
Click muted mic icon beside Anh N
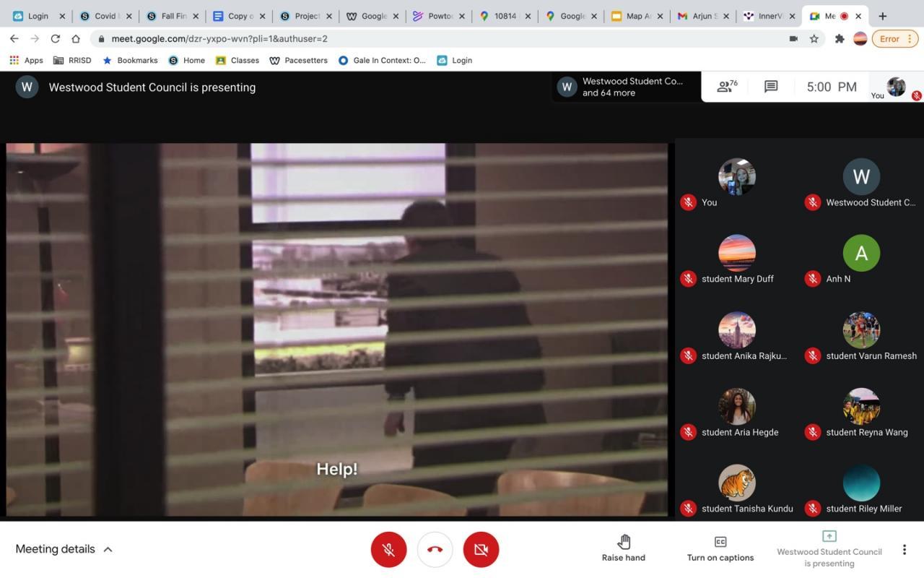point(813,279)
